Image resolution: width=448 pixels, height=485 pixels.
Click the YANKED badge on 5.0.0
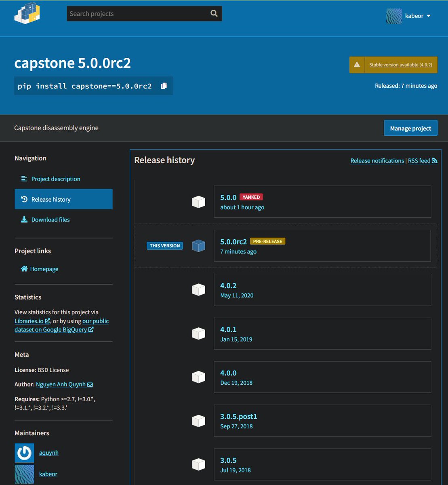point(251,197)
